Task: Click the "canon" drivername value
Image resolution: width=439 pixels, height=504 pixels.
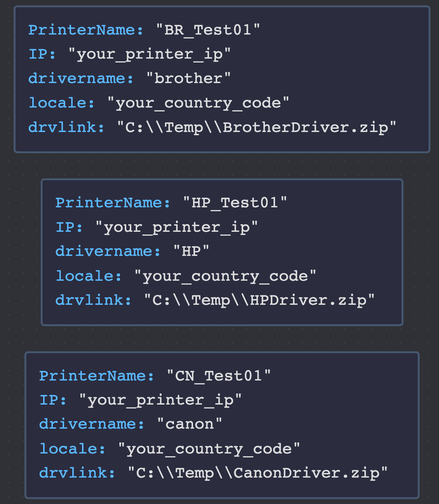Action: pos(190,424)
